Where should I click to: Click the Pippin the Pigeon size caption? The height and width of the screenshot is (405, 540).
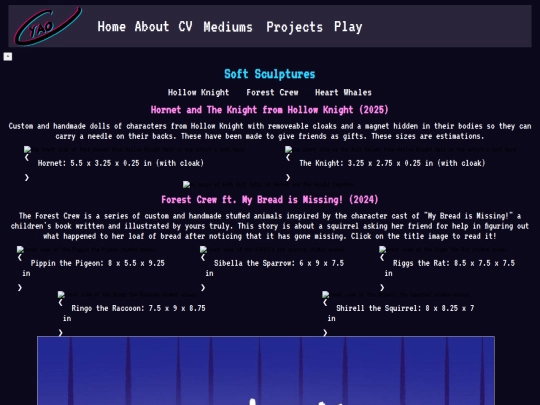tap(93, 268)
